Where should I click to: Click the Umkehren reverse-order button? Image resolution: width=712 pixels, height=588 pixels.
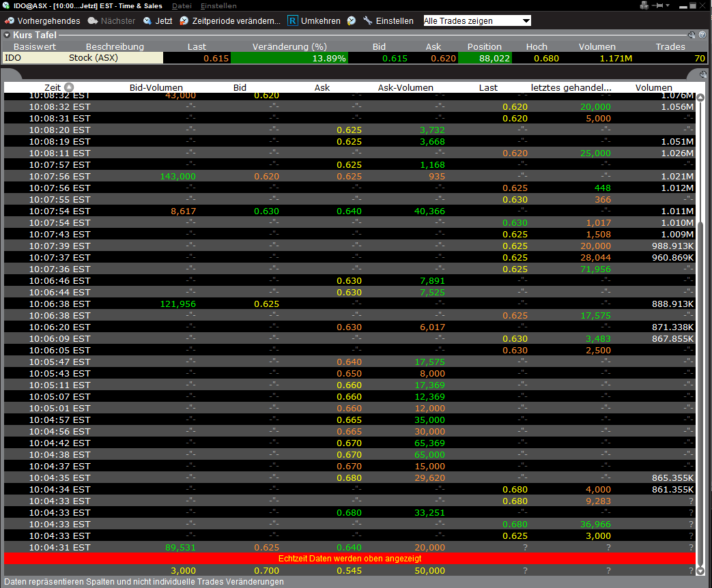(314, 21)
